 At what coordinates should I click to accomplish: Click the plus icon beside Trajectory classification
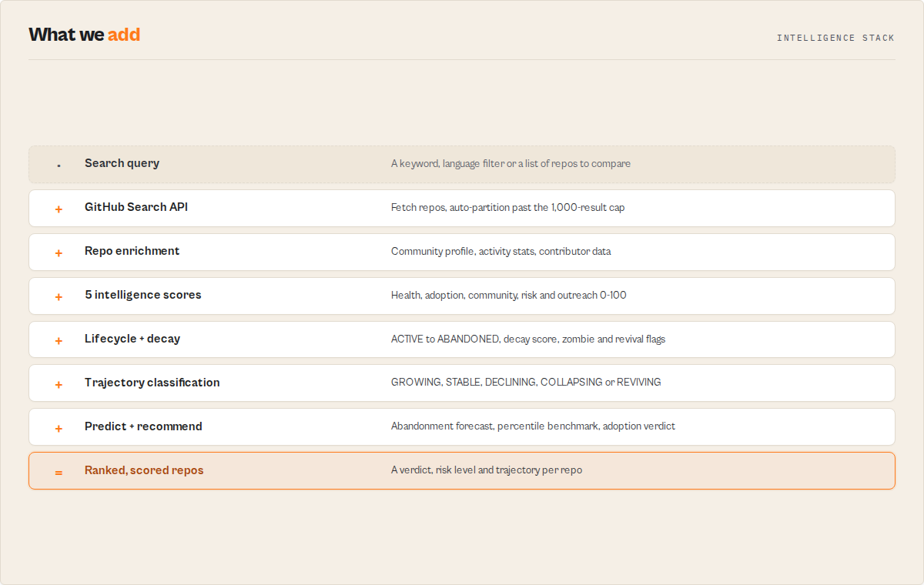point(59,385)
